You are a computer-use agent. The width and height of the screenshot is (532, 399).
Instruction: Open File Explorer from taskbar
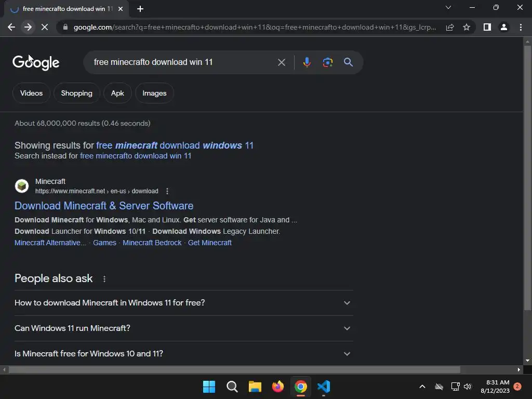click(x=255, y=387)
